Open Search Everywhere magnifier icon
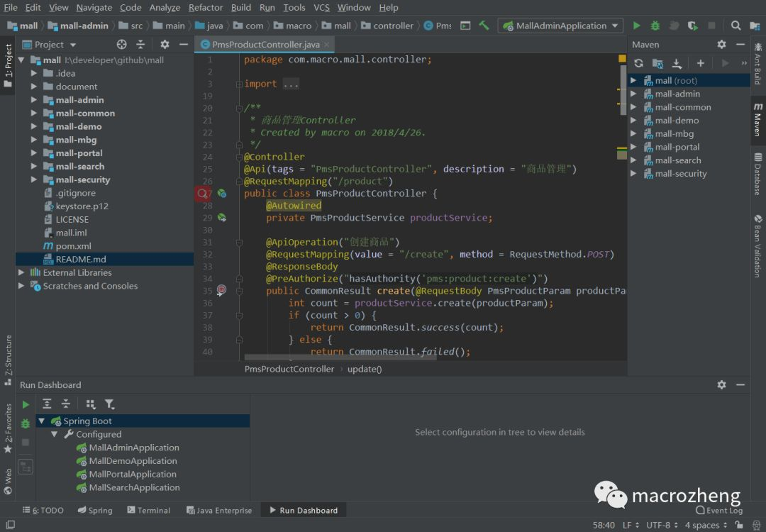 [x=736, y=26]
